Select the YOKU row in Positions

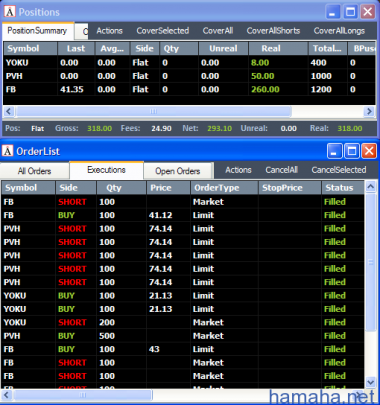click(189, 63)
